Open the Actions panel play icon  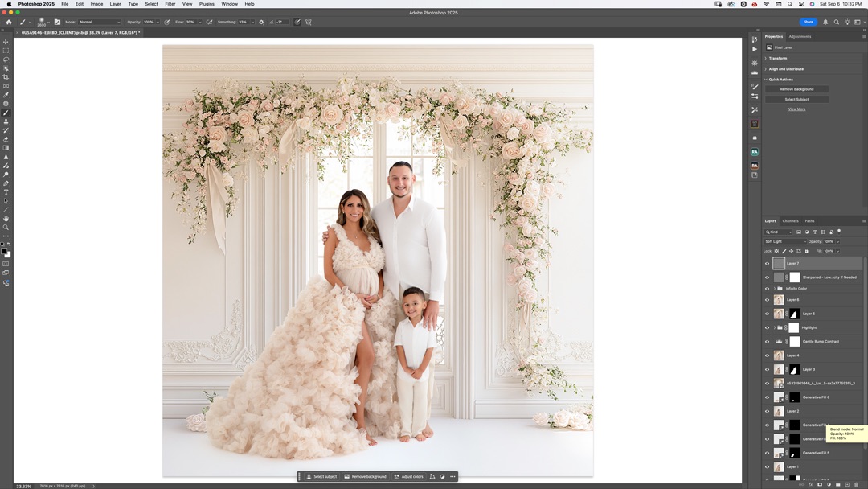(755, 49)
